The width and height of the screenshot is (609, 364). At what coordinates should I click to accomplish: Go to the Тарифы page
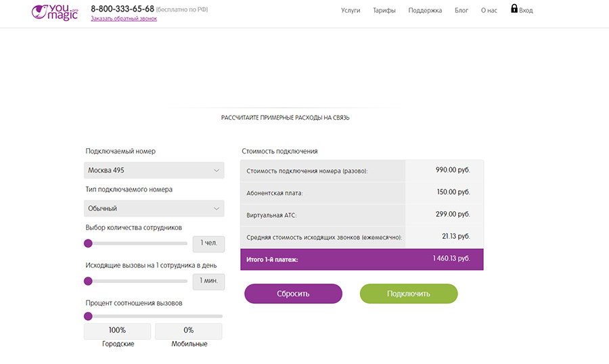(384, 11)
